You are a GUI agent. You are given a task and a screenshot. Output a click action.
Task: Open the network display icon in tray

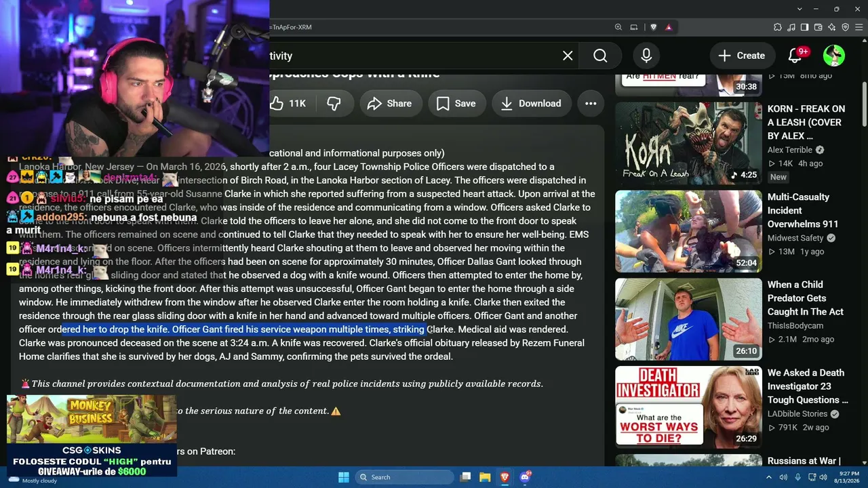tap(811, 477)
